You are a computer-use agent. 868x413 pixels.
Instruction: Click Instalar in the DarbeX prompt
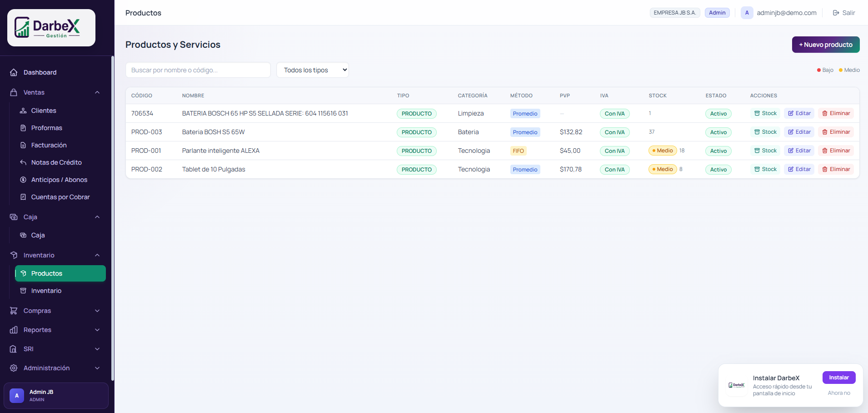tap(839, 378)
